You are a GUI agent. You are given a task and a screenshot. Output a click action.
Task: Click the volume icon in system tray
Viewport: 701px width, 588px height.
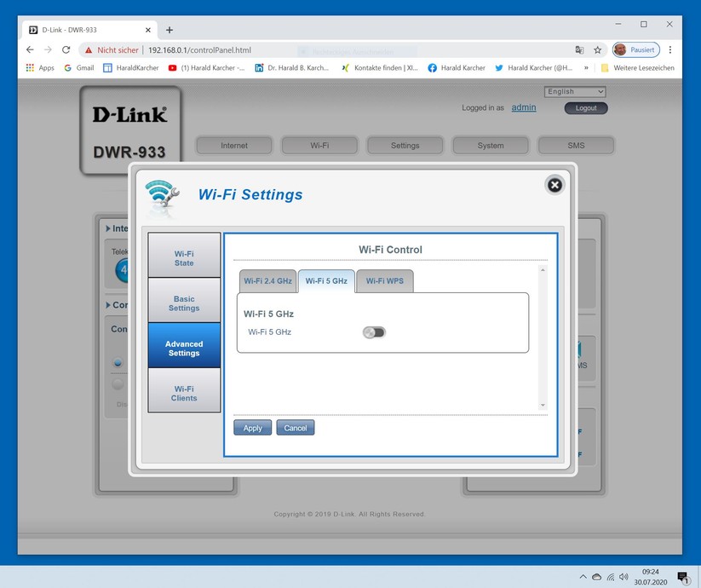[623, 577]
